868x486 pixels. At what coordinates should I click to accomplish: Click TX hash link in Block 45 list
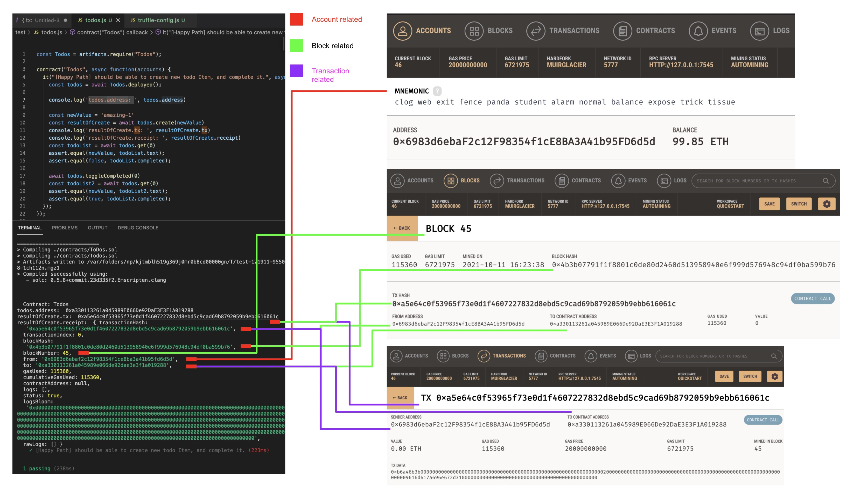(534, 304)
